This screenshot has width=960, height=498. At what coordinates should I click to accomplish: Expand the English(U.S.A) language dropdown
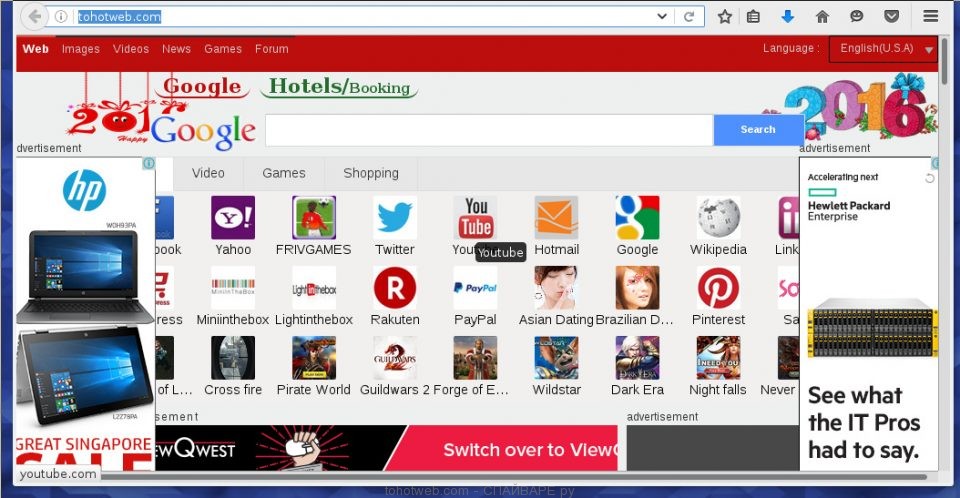click(883, 49)
